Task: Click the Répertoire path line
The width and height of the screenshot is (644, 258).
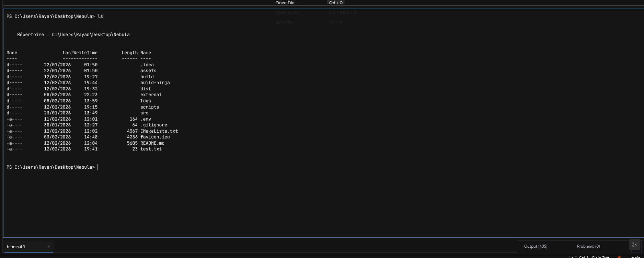Action: tap(73, 35)
